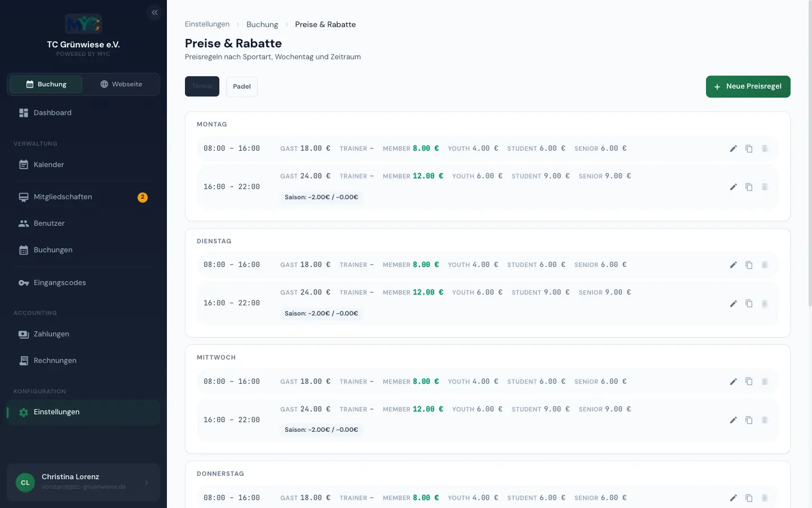Switch to Buchung mode
The width and height of the screenshot is (812, 508).
tap(46, 84)
